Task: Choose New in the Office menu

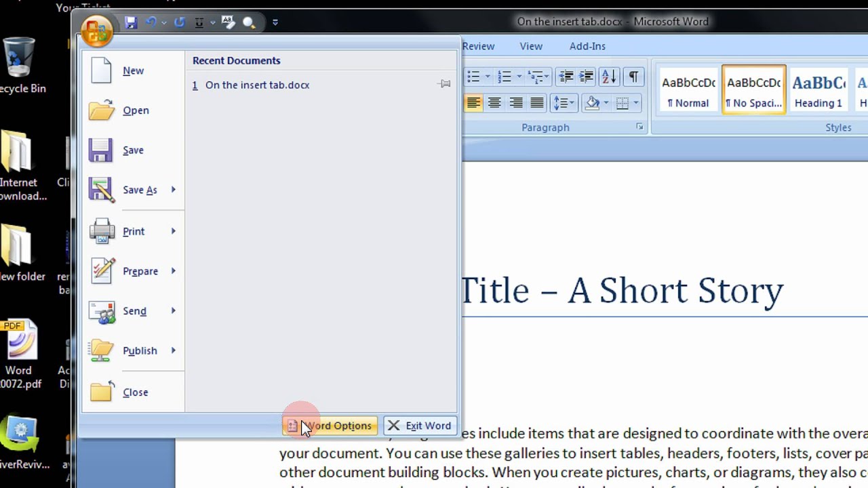Action: 134,70
